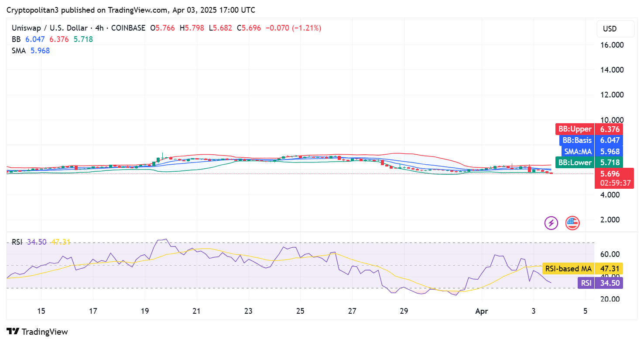Open the TradingView logo link
644x343 pixels.
(37, 332)
